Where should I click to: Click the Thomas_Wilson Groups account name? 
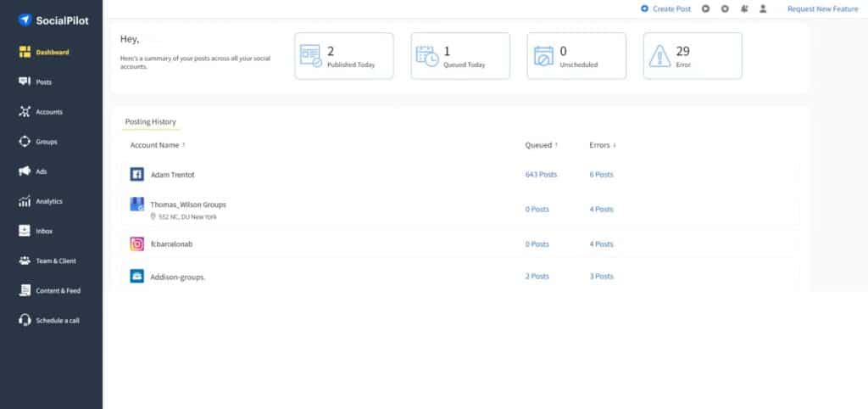(x=188, y=204)
